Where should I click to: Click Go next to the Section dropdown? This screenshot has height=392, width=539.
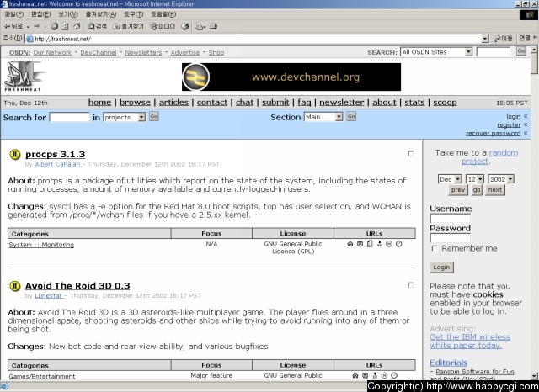click(x=351, y=116)
